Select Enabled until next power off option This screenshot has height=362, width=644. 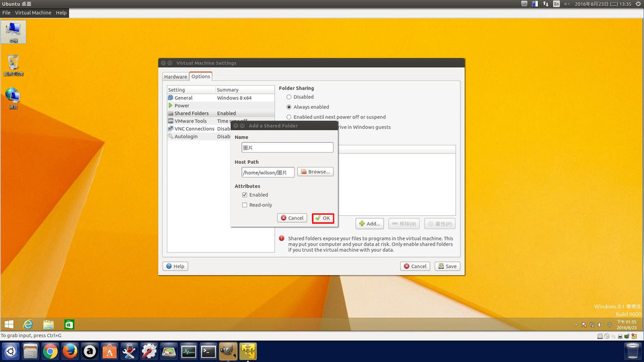click(x=289, y=117)
